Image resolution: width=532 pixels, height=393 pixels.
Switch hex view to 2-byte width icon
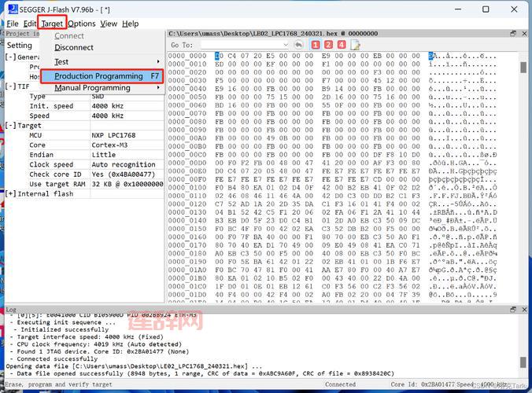(x=328, y=46)
